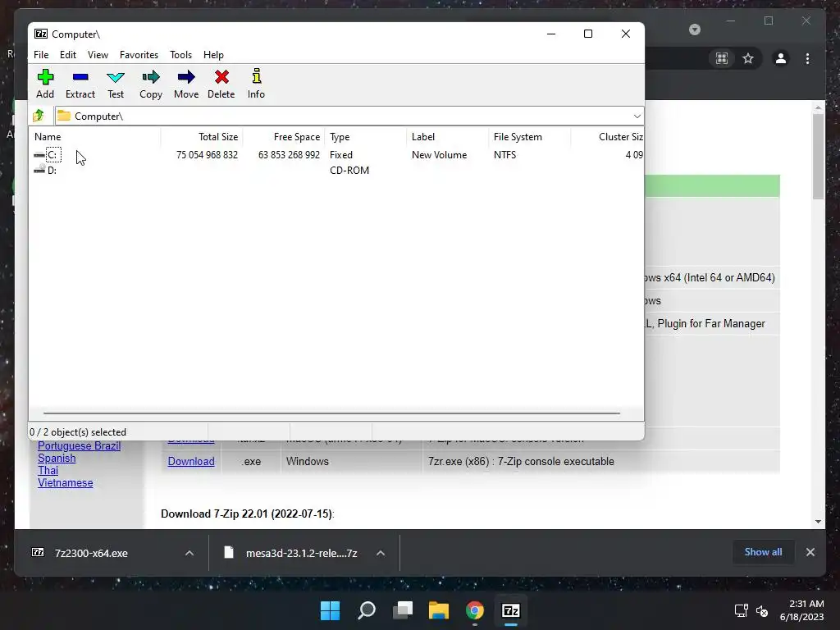Click the Chrome page vertical scrollbar thumb

pyautogui.click(x=818, y=157)
